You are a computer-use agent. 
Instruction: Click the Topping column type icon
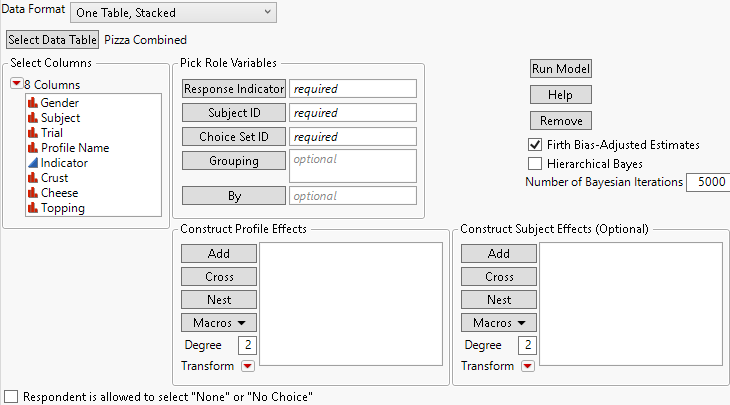click(x=33, y=208)
